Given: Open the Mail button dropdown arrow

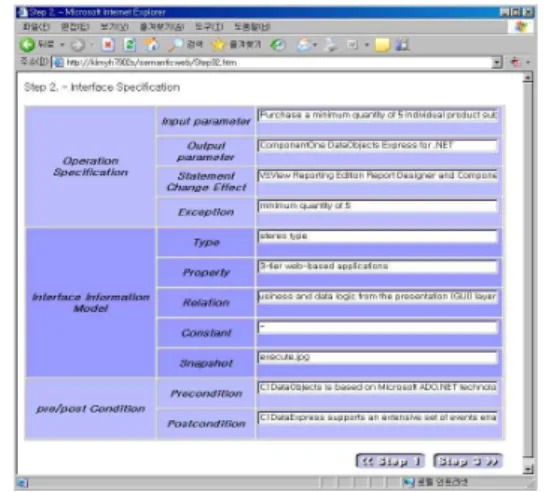Looking at the screenshot, I should (x=315, y=45).
